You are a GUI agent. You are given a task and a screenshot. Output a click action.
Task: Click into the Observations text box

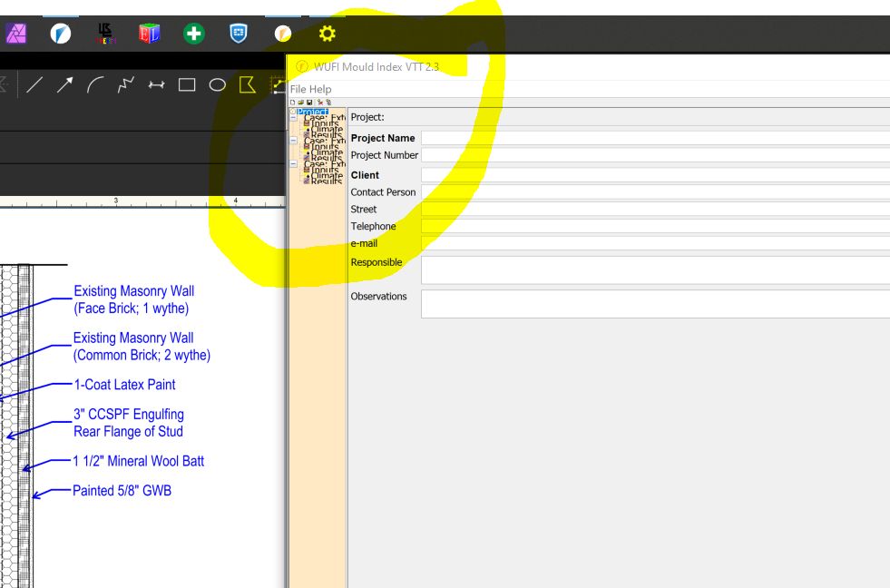click(x=653, y=304)
